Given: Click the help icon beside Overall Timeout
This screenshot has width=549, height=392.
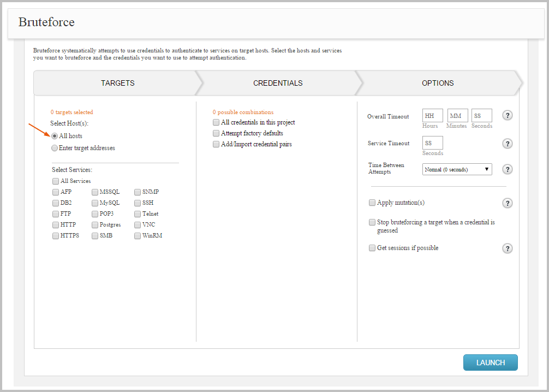Looking at the screenshot, I should coord(508,116).
